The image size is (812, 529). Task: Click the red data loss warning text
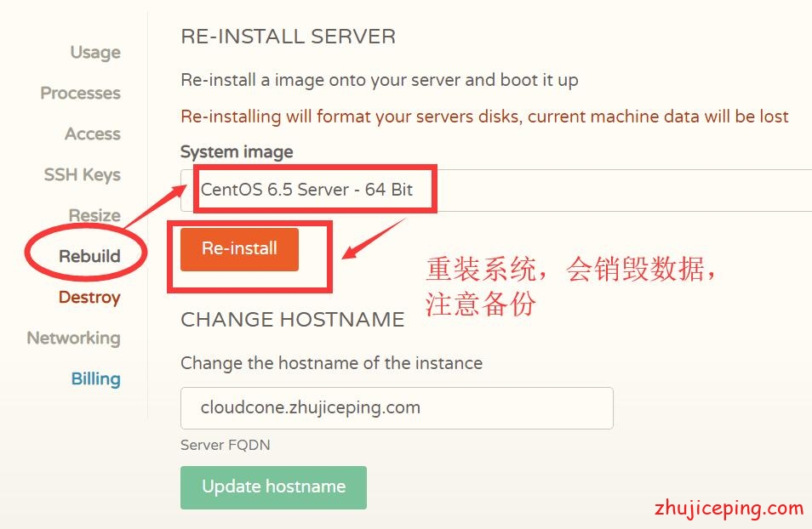484,117
